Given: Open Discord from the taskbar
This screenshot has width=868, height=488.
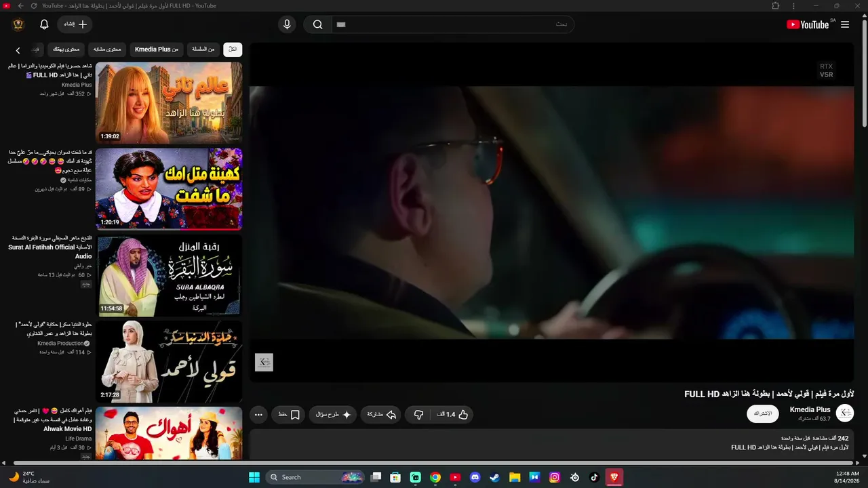Looking at the screenshot, I should pos(475,477).
